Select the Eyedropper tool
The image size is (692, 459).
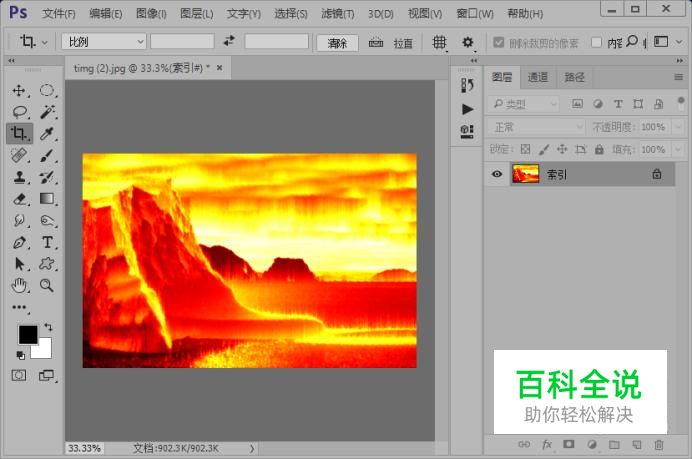click(47, 133)
